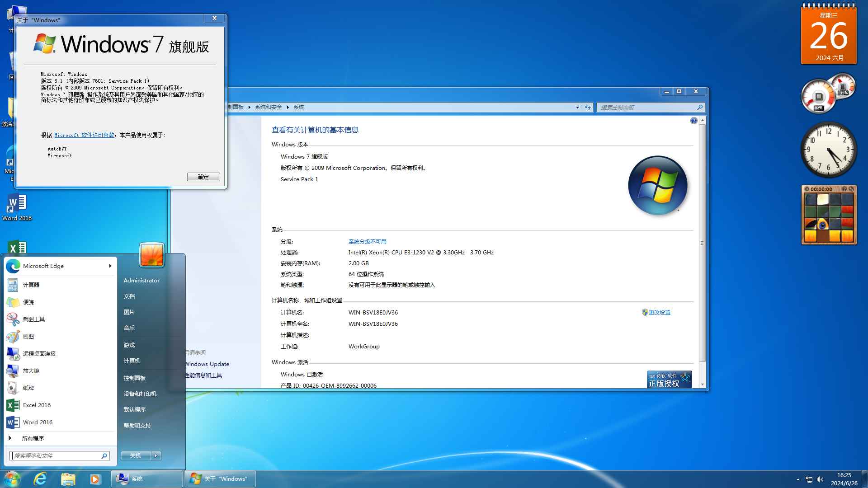The height and width of the screenshot is (488, 868).
Task: Open Magnifier from the Start menu
Action: pos(31,371)
